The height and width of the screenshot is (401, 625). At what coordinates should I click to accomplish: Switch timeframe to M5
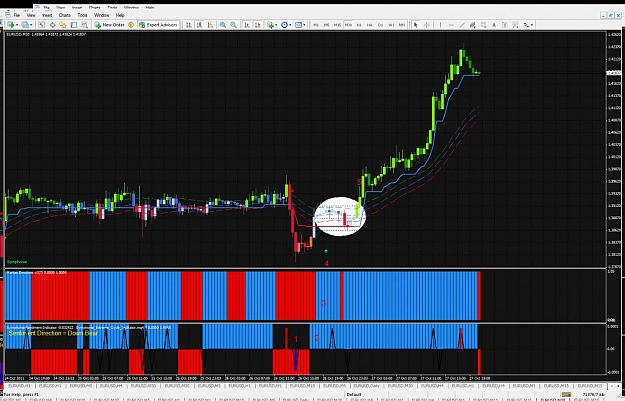[x=326, y=25]
